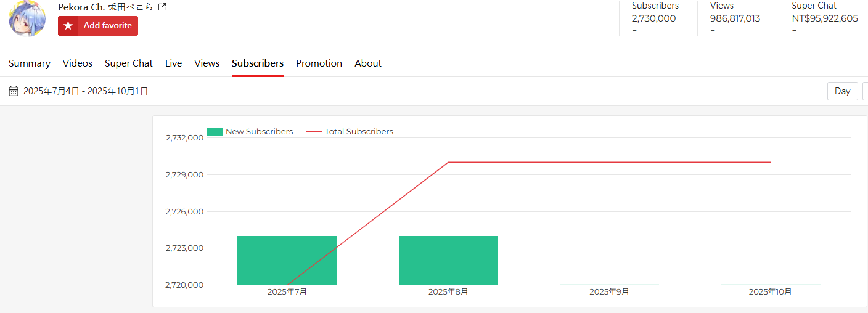This screenshot has width=868, height=313.
Task: Click the Pekora Ch. 兎田ぺこら channel name
Action: (x=105, y=7)
